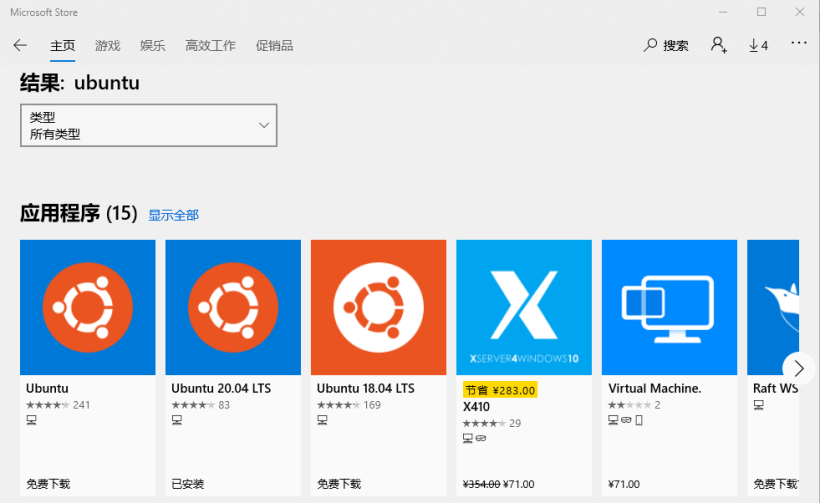This screenshot has height=503, width=820.
Task: Go to the 高效工作 tab
Action: point(210,45)
